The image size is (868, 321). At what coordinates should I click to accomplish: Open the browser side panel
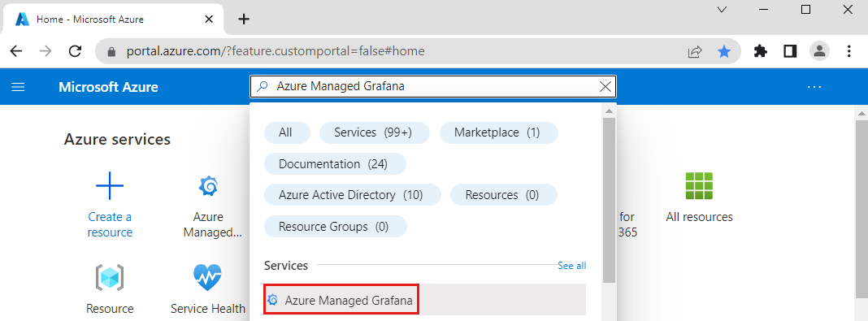coord(790,51)
